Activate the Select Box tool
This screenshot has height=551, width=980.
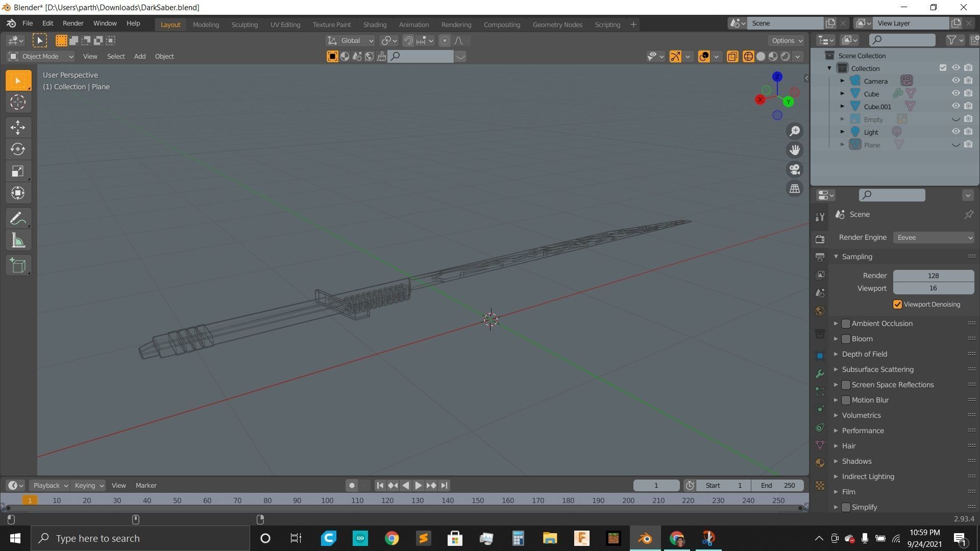coord(18,81)
